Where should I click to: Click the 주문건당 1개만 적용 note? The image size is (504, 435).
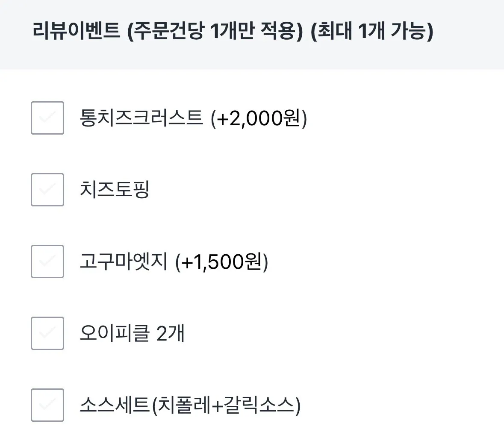click(215, 32)
